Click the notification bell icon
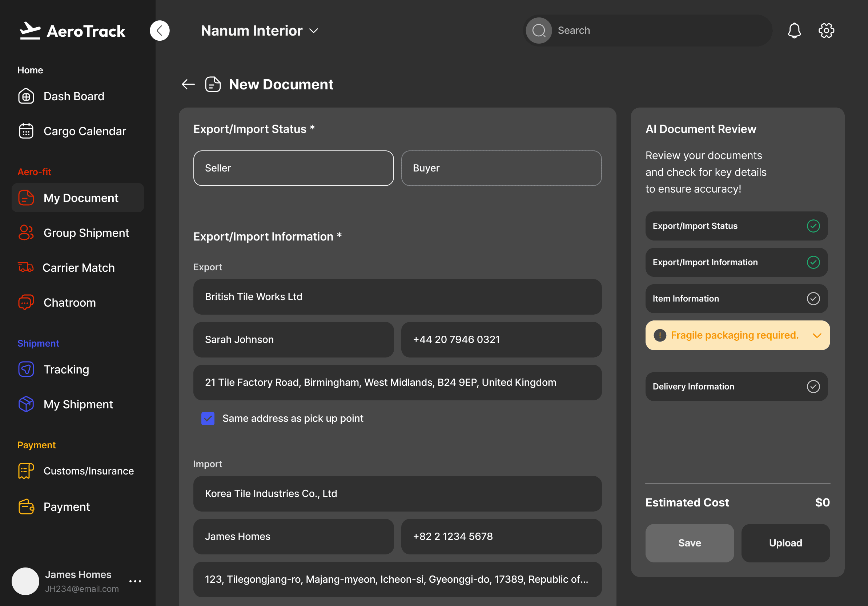This screenshot has height=606, width=868. [x=794, y=31]
